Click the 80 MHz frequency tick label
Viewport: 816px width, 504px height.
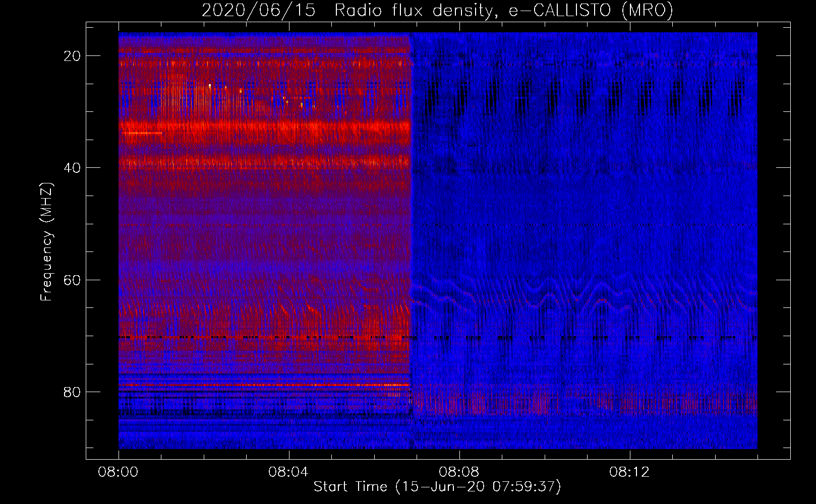(x=72, y=392)
